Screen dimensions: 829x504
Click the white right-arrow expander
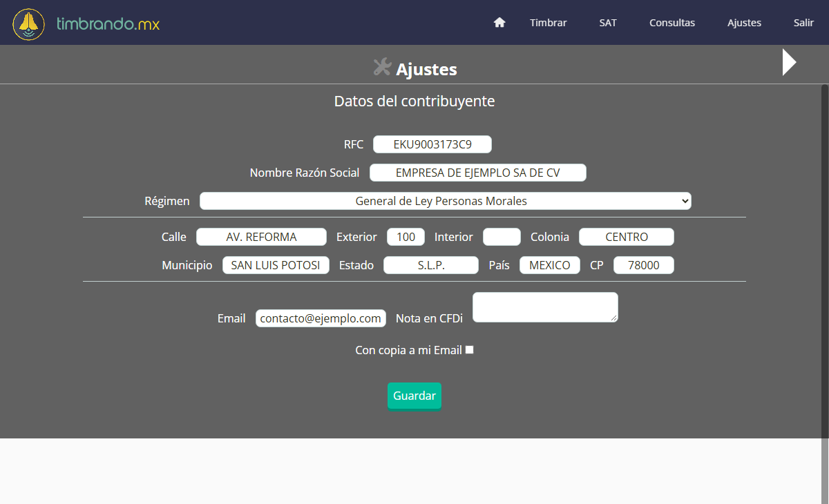[x=790, y=62]
